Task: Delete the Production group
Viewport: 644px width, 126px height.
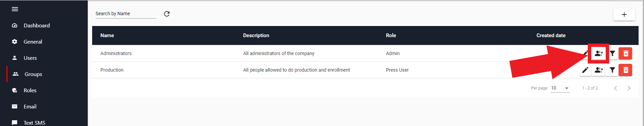Action: click(626, 70)
